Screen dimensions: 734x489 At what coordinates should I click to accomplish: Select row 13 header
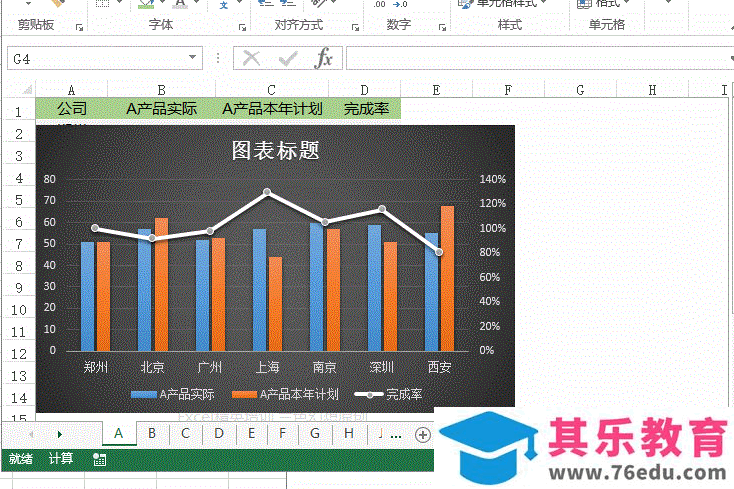coord(19,376)
